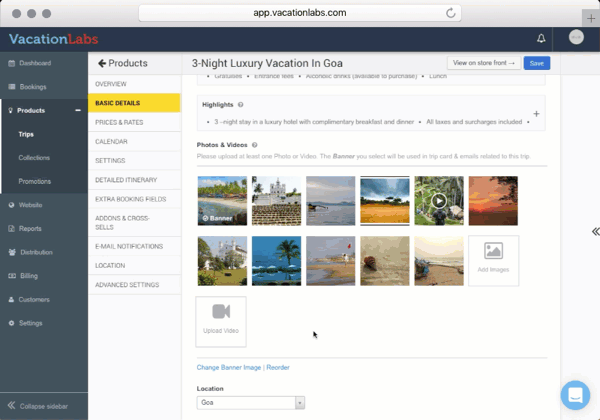Click View on store front button
Viewport: 600px width, 420px height.
click(x=484, y=63)
